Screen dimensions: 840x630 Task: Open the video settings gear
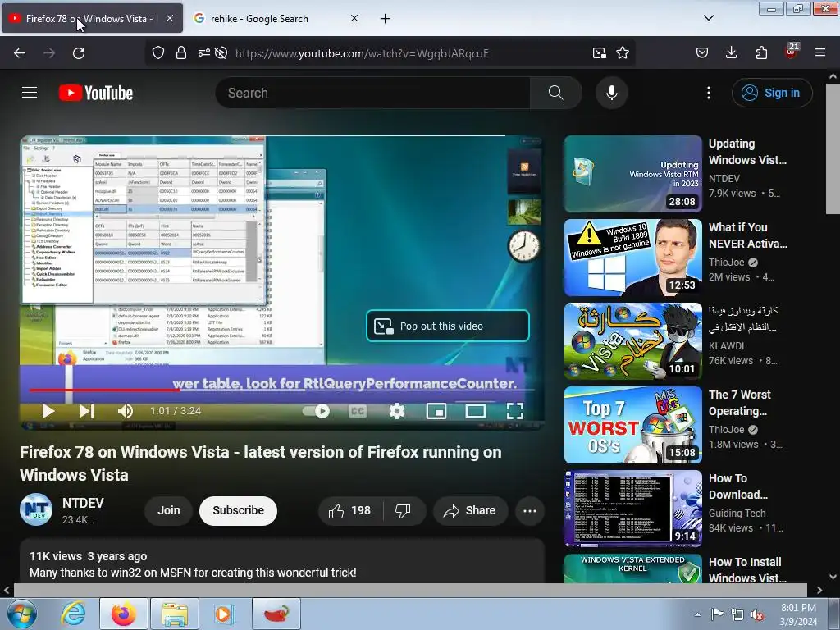click(x=397, y=411)
